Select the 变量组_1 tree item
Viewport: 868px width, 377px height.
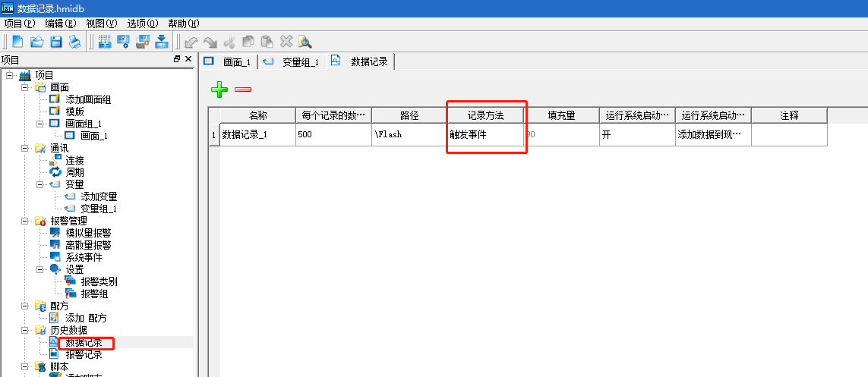coord(99,209)
